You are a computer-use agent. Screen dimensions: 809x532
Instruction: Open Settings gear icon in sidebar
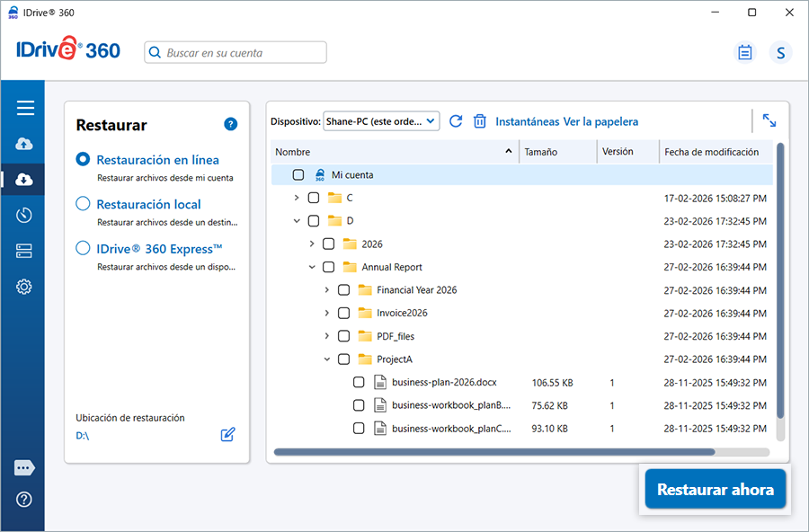click(x=24, y=287)
